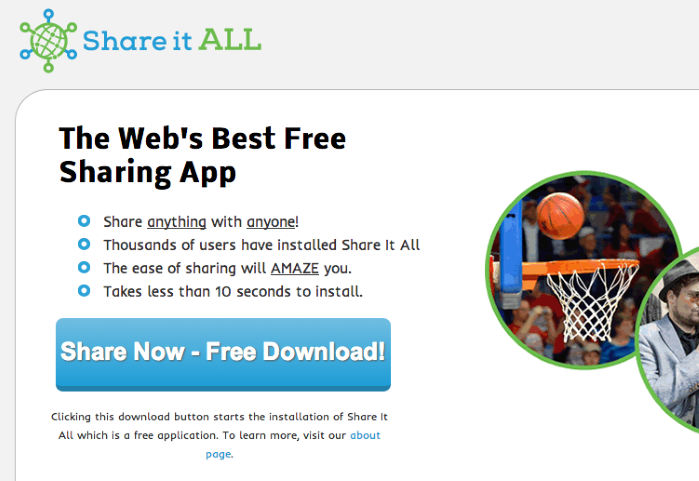Viewport: 699px width, 481px height.
Task: Click the green "ALL" logo word
Action: [x=230, y=40]
